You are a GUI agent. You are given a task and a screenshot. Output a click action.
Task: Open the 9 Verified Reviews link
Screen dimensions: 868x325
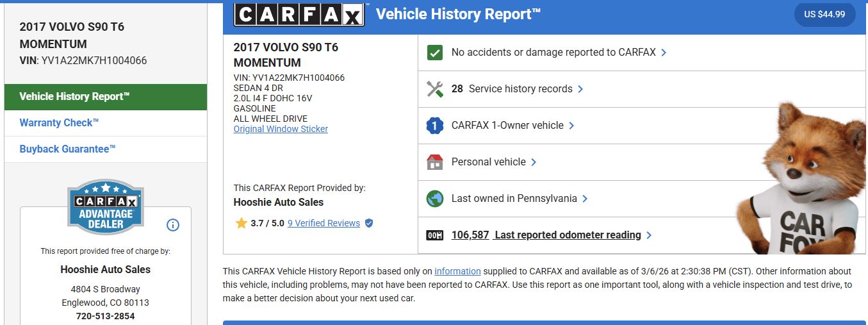323,223
